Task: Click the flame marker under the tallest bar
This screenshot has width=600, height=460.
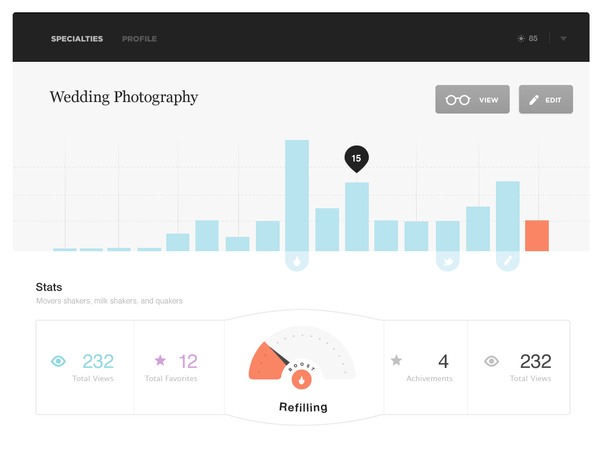Action: coord(297,261)
